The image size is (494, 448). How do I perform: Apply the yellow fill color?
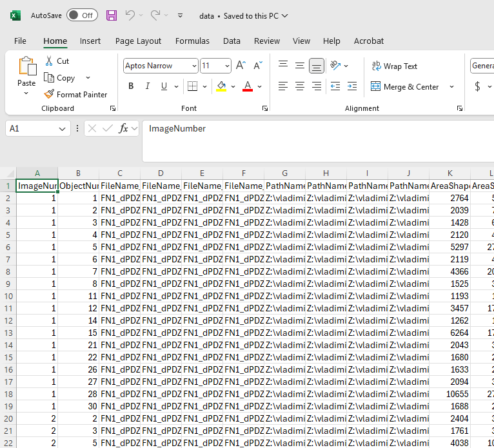click(x=221, y=86)
